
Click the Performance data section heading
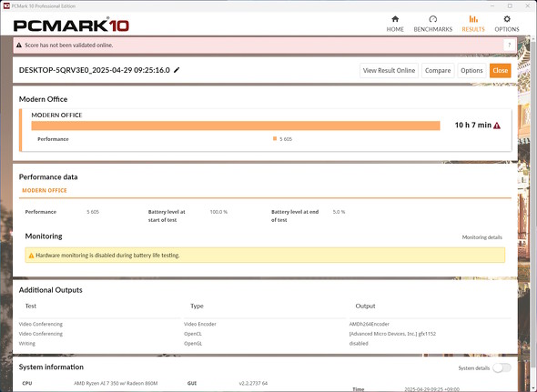coord(48,177)
